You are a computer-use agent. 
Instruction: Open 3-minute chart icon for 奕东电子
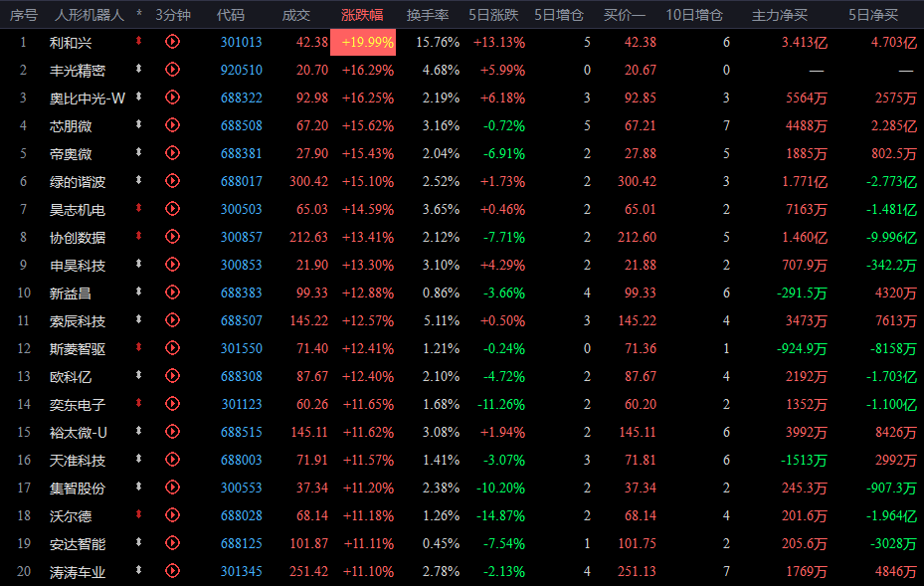(x=172, y=404)
